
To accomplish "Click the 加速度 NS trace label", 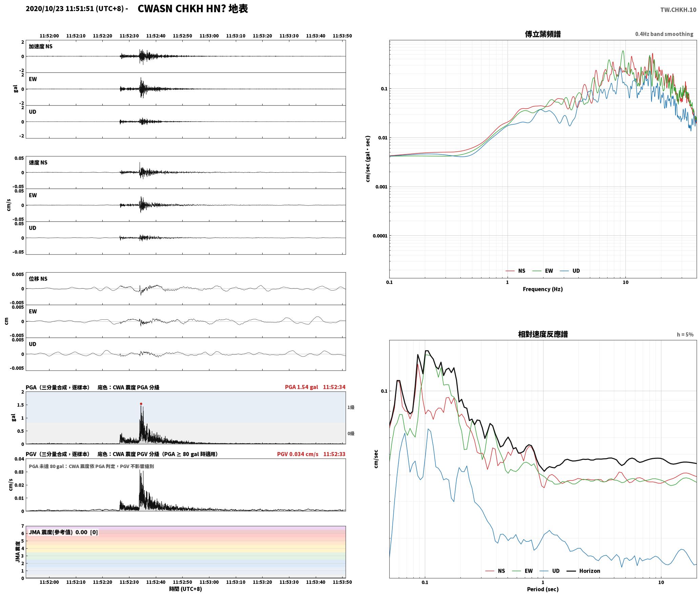I will click(x=41, y=46).
